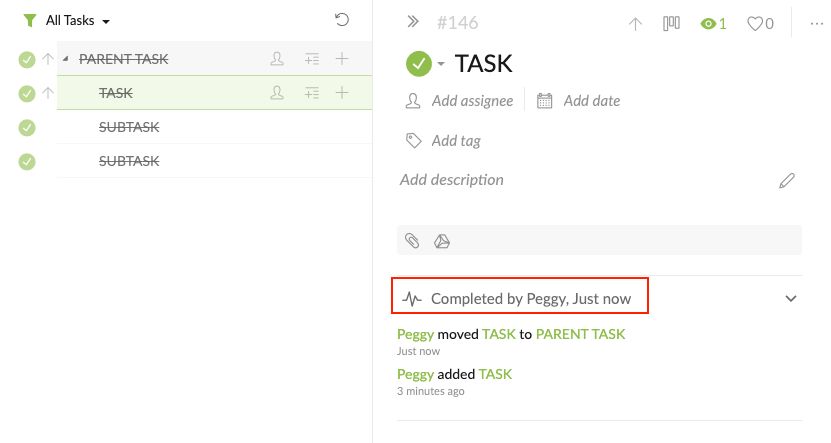Toggle the large green checkmark beside TASK title
The image size is (831, 443).
[x=419, y=64]
